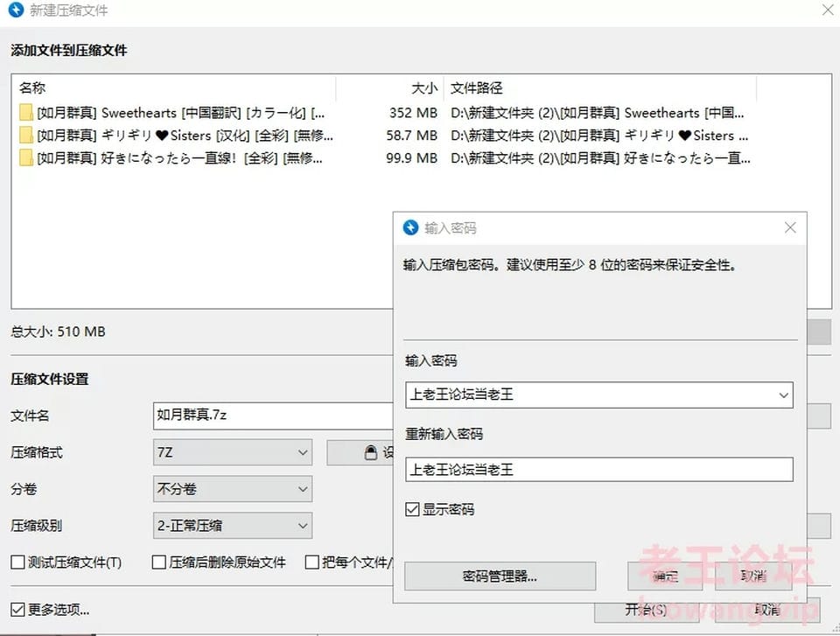Uncheck the 显示密码 checkbox

(412, 509)
